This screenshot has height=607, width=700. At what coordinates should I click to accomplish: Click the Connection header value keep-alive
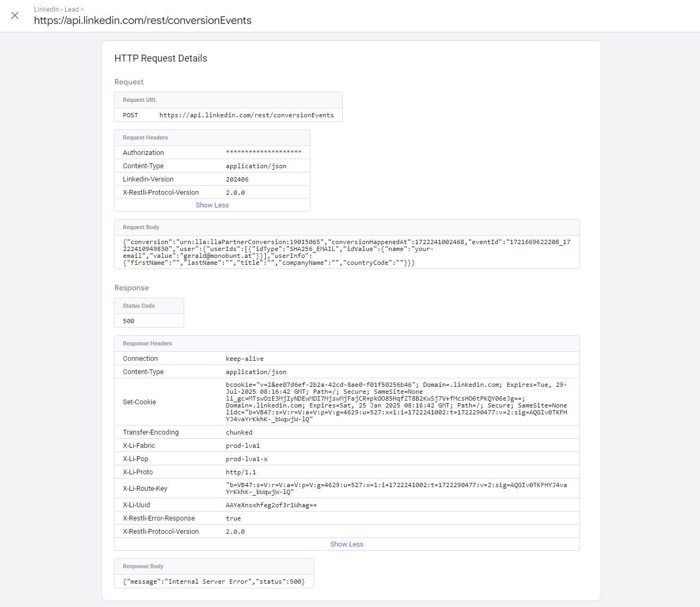(x=245, y=359)
